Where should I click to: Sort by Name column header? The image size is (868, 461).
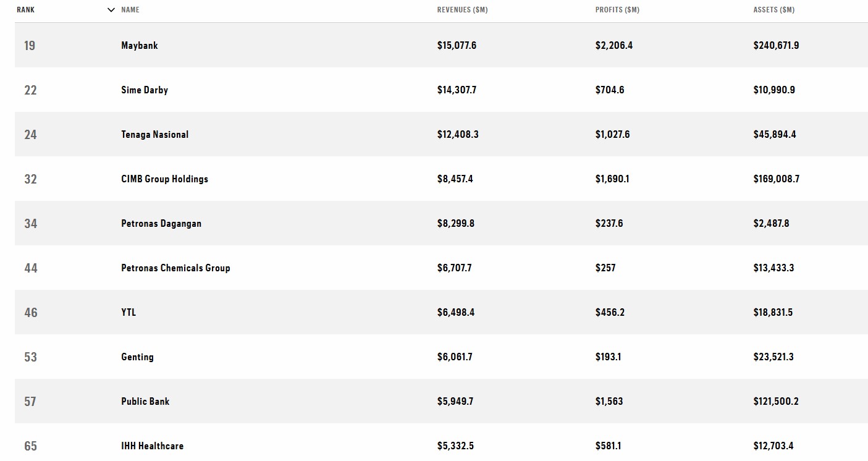(130, 10)
